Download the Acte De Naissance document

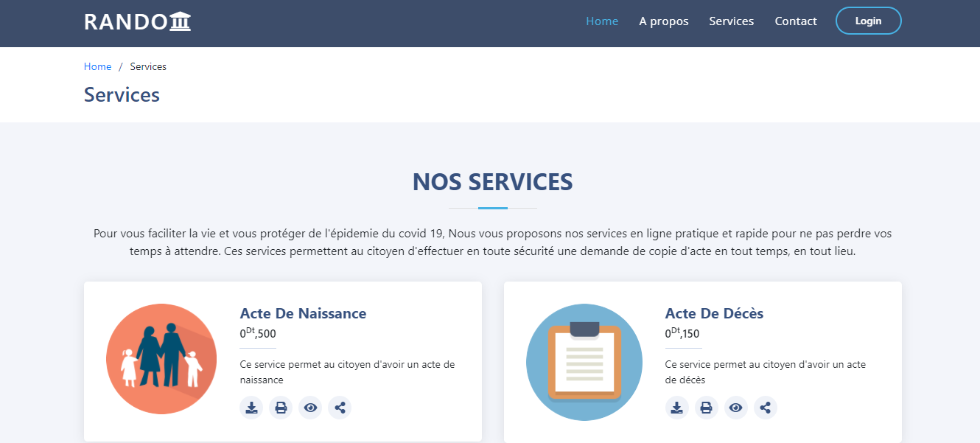pos(251,407)
